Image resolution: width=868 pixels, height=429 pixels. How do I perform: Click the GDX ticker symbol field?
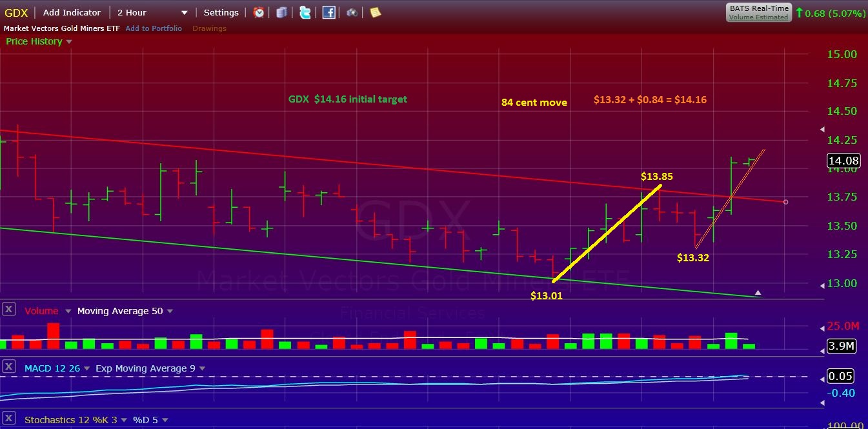[16, 12]
